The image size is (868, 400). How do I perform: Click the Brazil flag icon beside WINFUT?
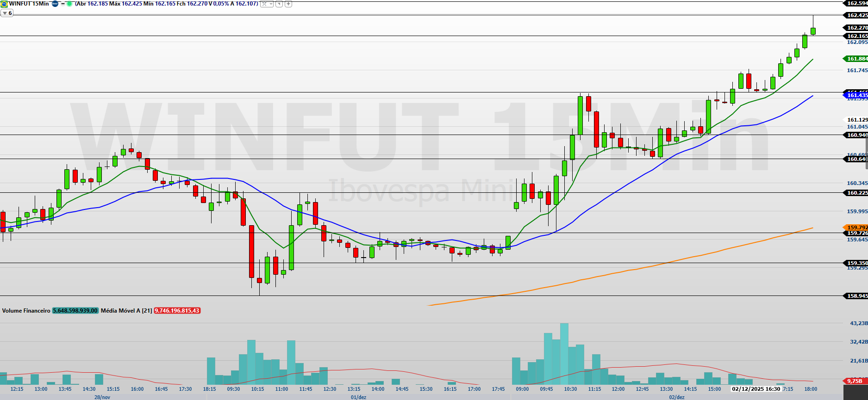(4, 4)
